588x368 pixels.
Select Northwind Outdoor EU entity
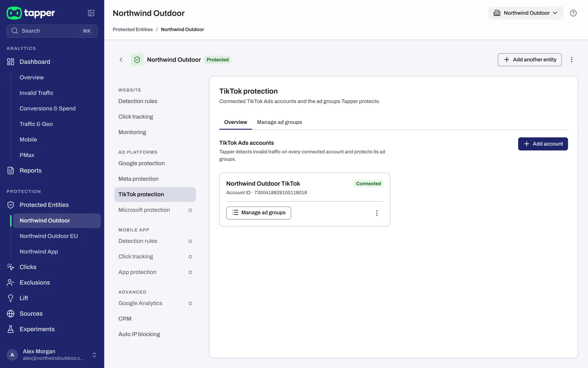(57, 236)
